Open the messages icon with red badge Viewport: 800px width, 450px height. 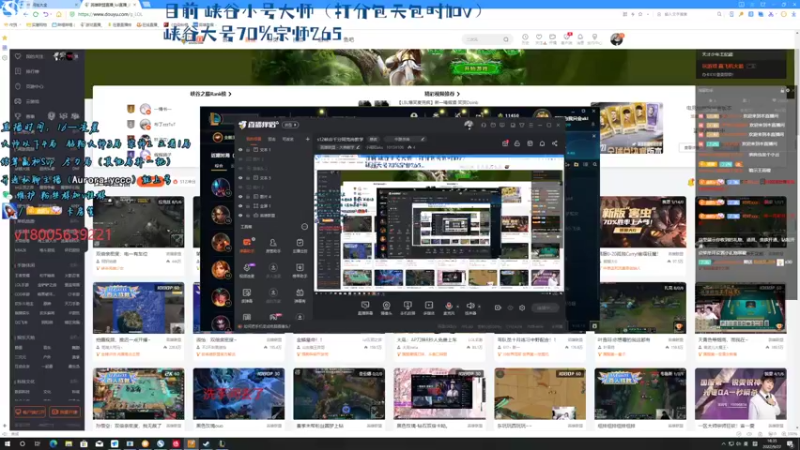point(566,37)
